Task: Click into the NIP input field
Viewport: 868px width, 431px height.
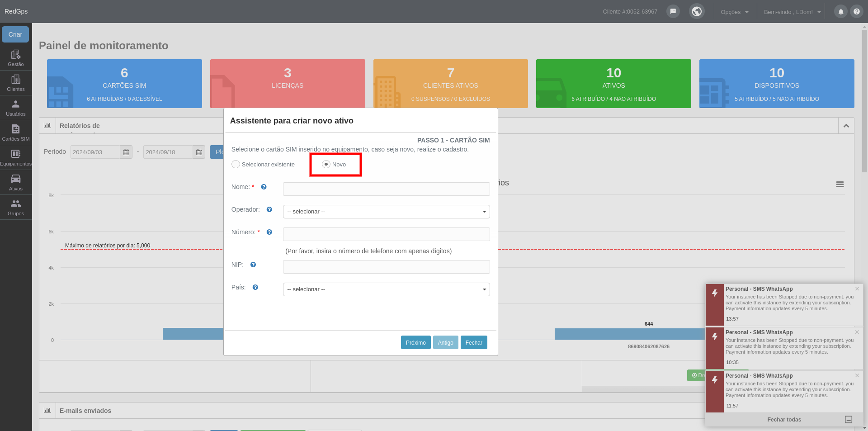Action: 387,267
